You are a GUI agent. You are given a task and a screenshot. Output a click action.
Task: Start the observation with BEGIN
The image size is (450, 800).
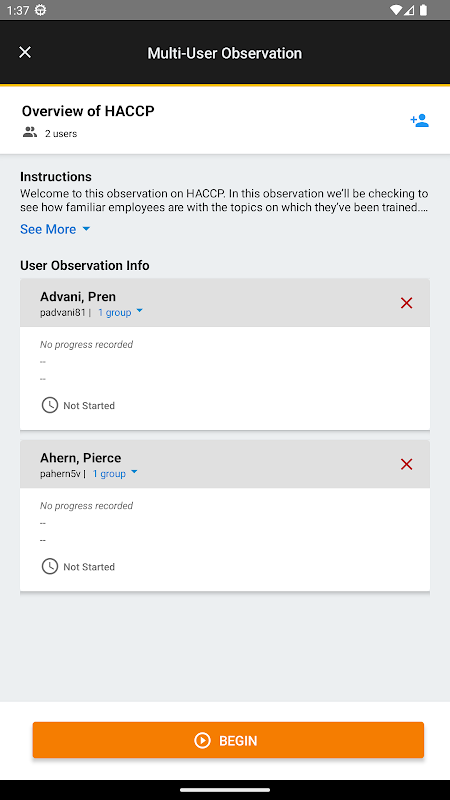228,740
